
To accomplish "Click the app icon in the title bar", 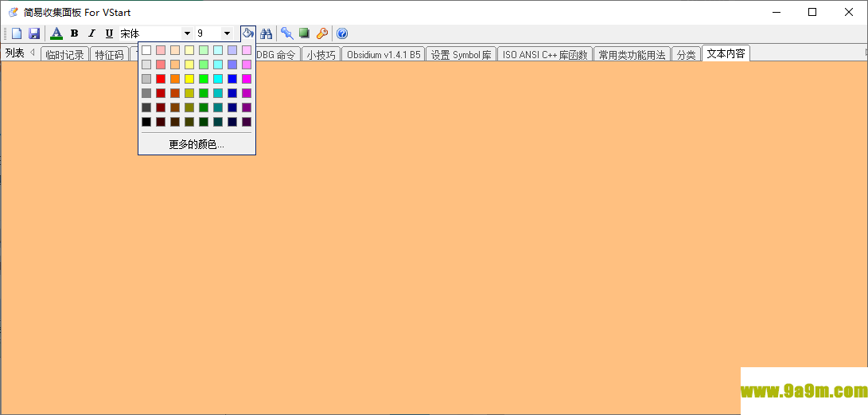I will click(14, 12).
